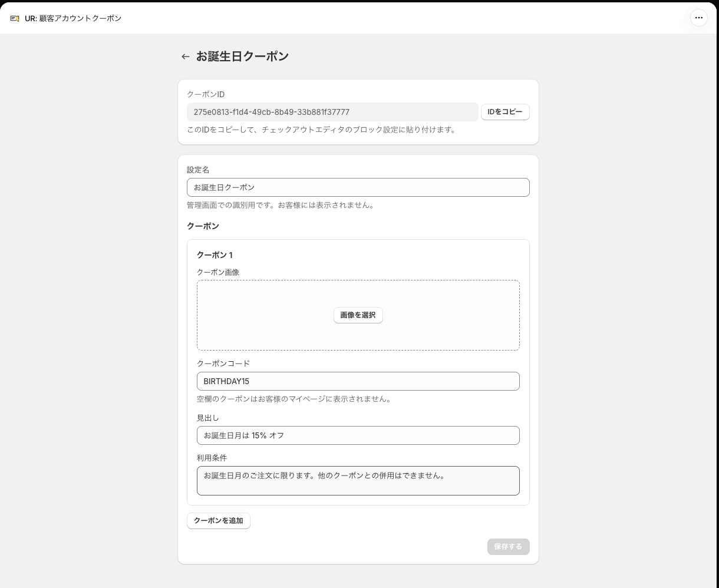Click the UR: 顧客アカウントクーポン app title

pyautogui.click(x=73, y=18)
